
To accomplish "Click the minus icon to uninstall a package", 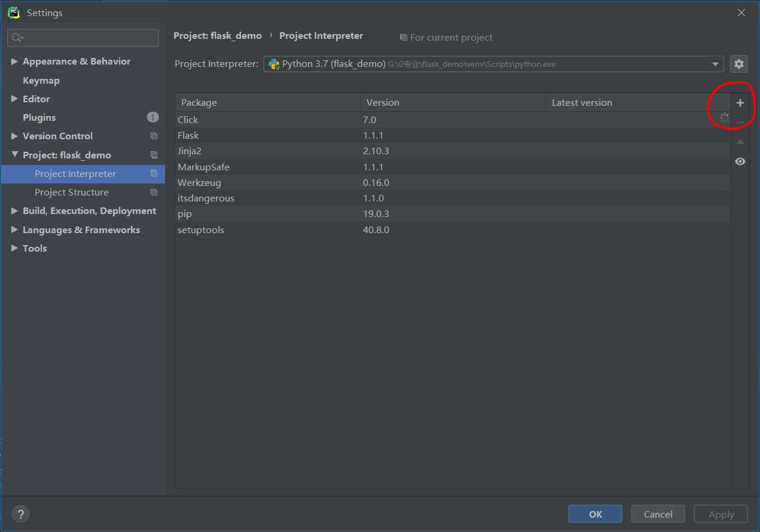I will coord(740,123).
